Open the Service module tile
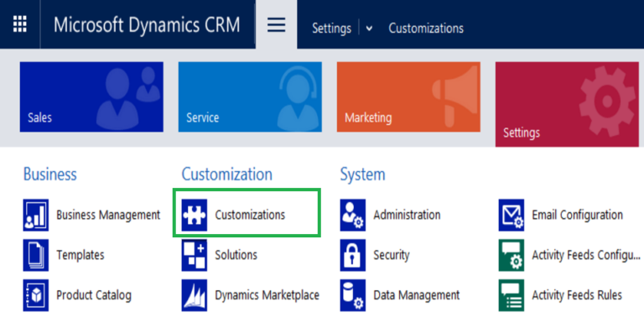This screenshot has height=317, width=644. pos(250,97)
